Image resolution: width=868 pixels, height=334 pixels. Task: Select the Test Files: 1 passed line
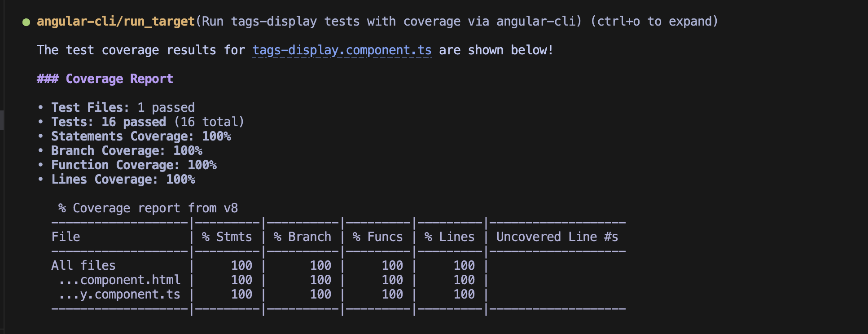(123, 108)
